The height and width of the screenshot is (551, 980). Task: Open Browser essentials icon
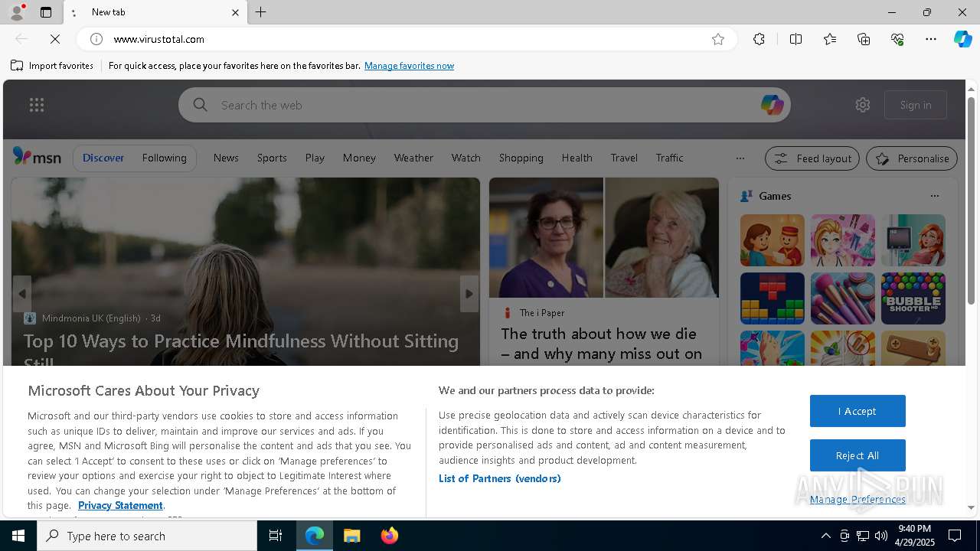pos(897,39)
